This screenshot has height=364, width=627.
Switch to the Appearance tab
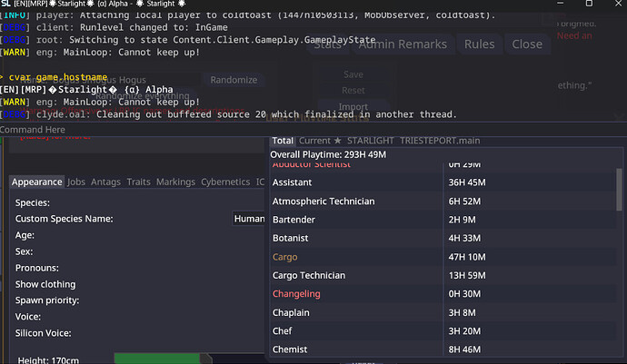[36, 182]
